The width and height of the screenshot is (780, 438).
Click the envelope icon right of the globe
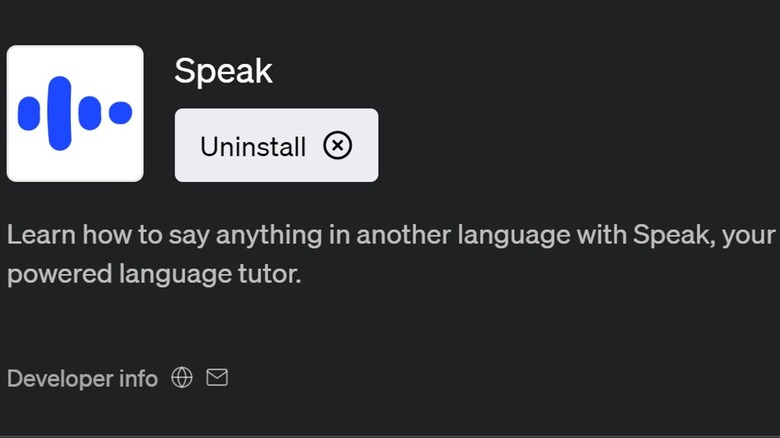click(217, 378)
